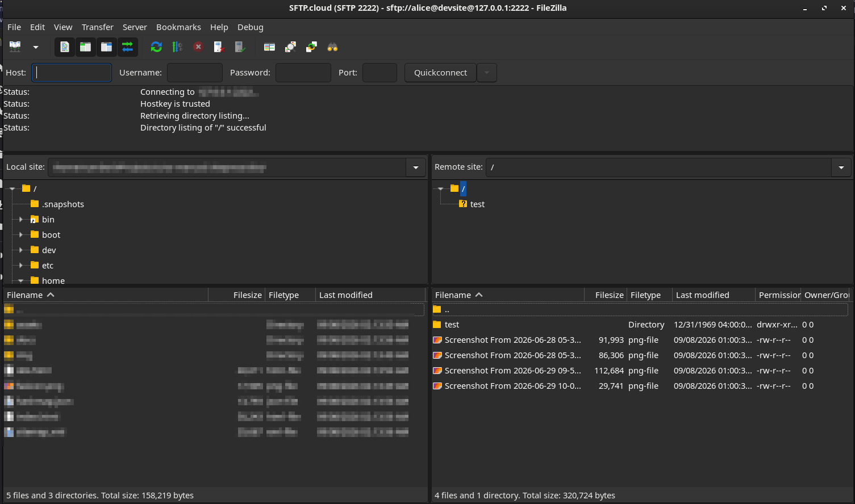The image size is (855, 504).
Task: Search for files with the binoculars icon
Action: tap(333, 47)
